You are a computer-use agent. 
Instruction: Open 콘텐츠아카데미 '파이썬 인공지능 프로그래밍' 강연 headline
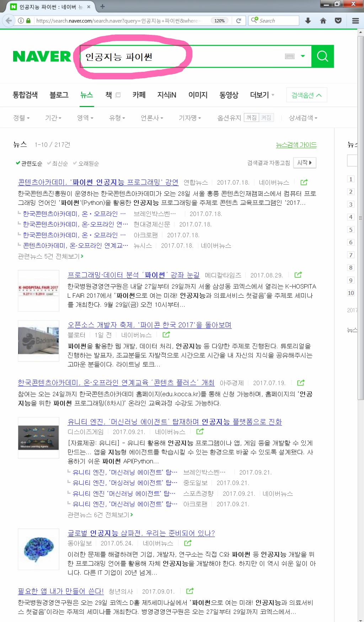coord(98,182)
